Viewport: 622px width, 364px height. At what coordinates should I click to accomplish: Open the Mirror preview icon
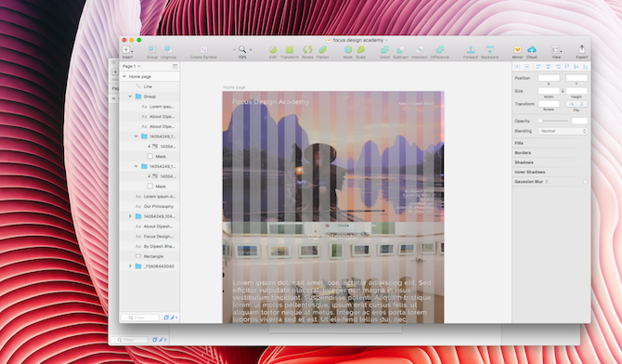pyautogui.click(x=517, y=49)
